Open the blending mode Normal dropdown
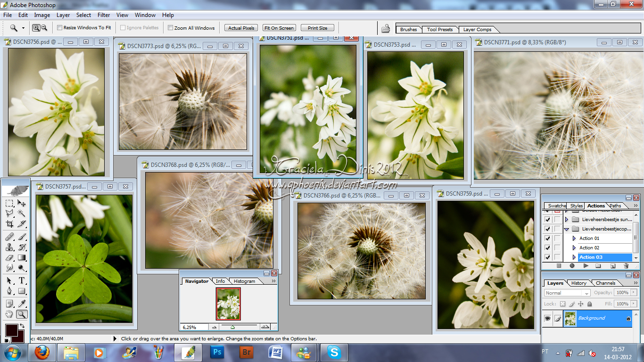Image resolution: width=644 pixels, height=362 pixels. point(567,293)
